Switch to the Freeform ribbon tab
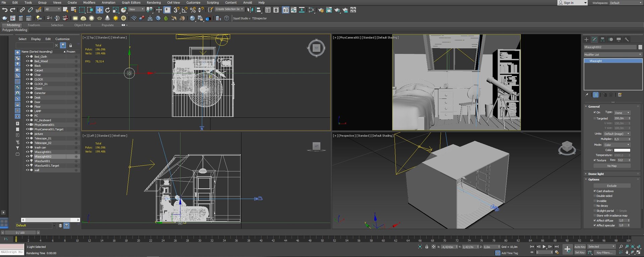The image size is (644, 257). 34,25
